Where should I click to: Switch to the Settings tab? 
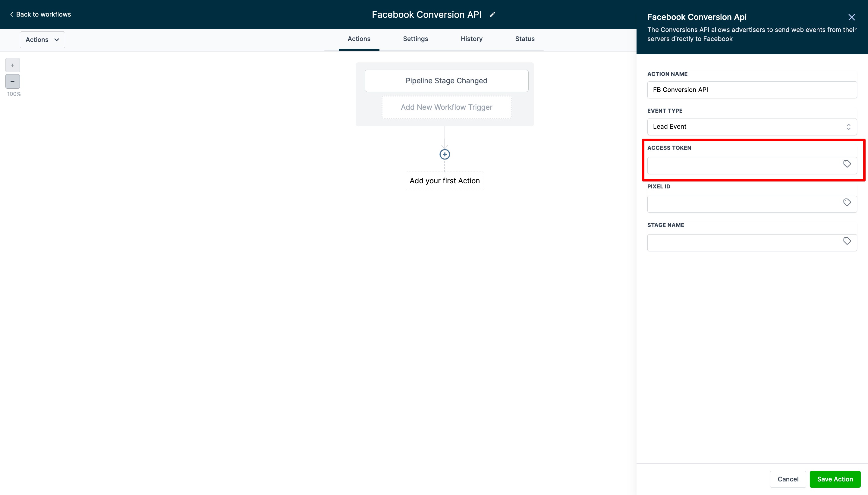coord(415,39)
